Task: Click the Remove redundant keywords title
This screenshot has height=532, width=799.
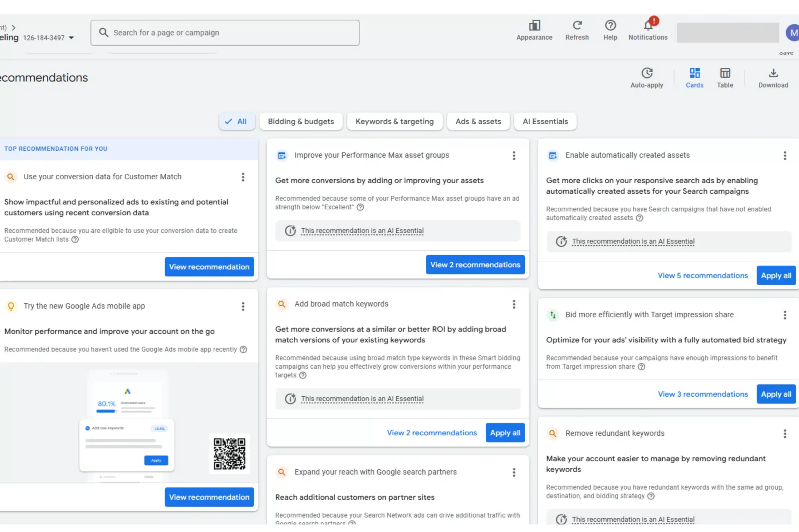Action: tap(615, 433)
